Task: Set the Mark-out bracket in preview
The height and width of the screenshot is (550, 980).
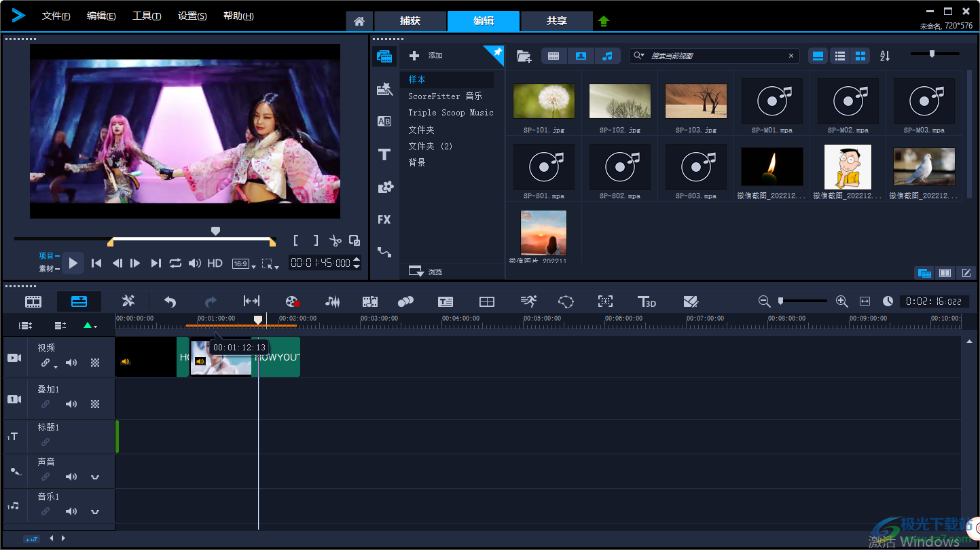Action: [316, 240]
